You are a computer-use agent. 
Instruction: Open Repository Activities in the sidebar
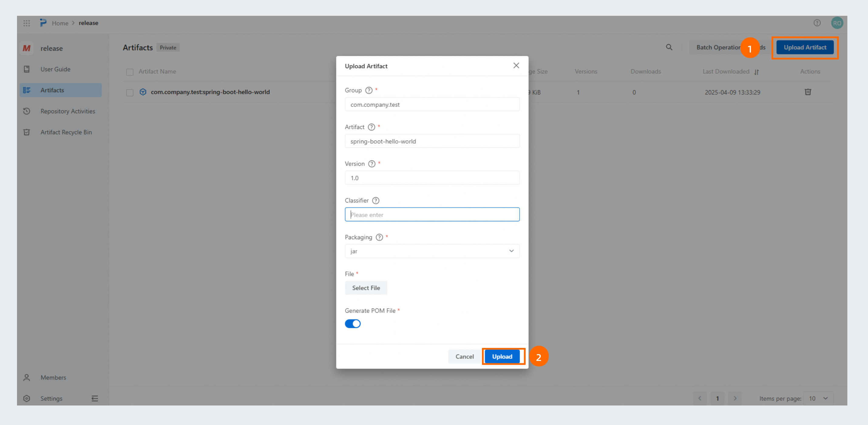67,111
